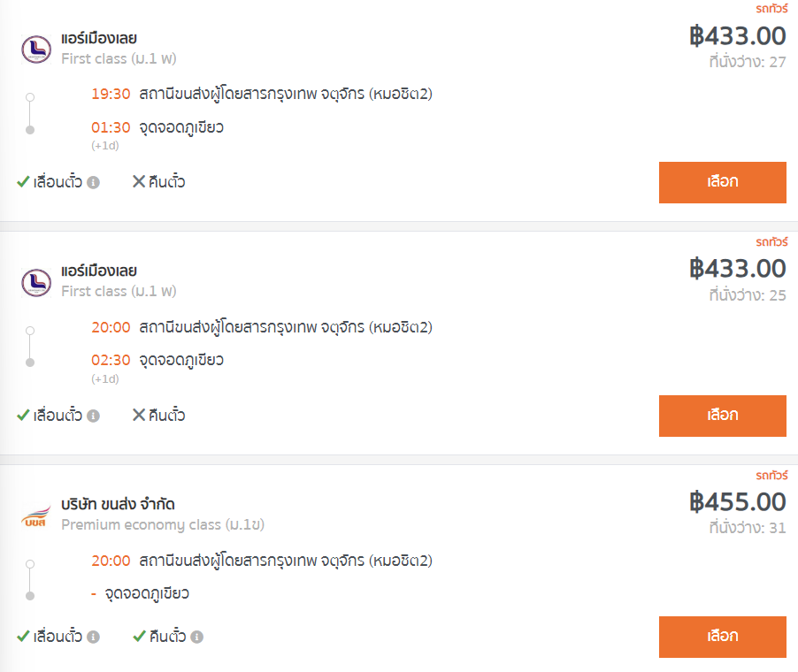798x672 pixels.
Task: Select the ฿455.00 Transport Co. trip
Action: (x=722, y=637)
